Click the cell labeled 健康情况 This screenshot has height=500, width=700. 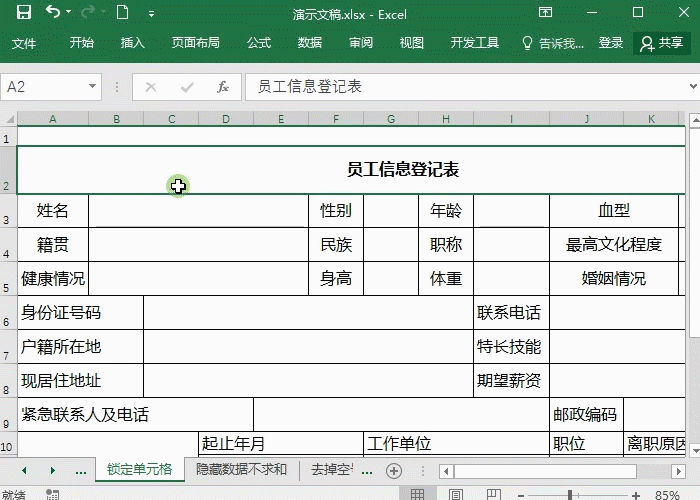53,279
